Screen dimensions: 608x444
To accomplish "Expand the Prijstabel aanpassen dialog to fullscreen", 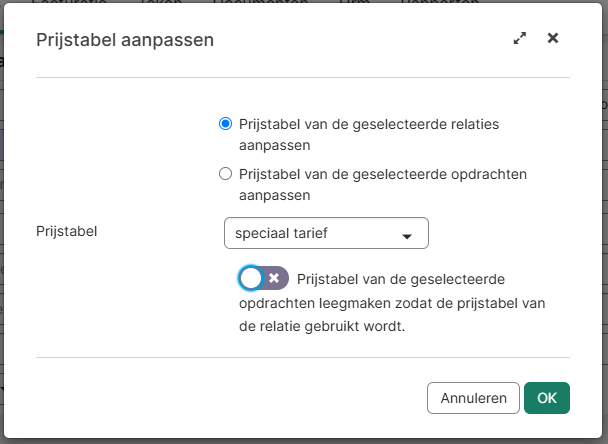I will [520, 39].
